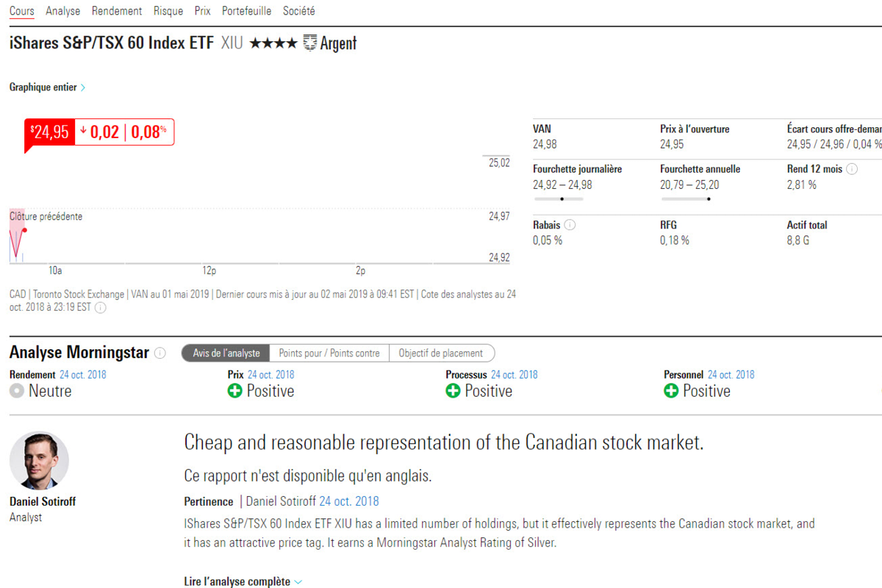Viewport: 882px width, 588px height.
Task: Switch to the Portefeuille tab
Action: pyautogui.click(x=246, y=11)
